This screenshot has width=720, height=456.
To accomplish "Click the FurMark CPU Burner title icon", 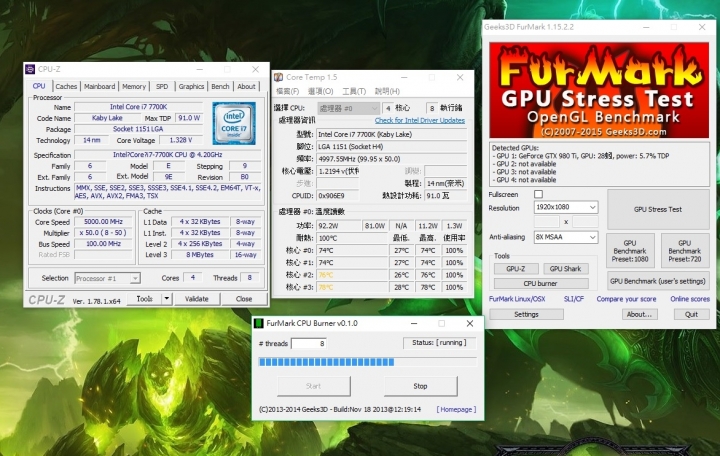I will click(x=259, y=323).
